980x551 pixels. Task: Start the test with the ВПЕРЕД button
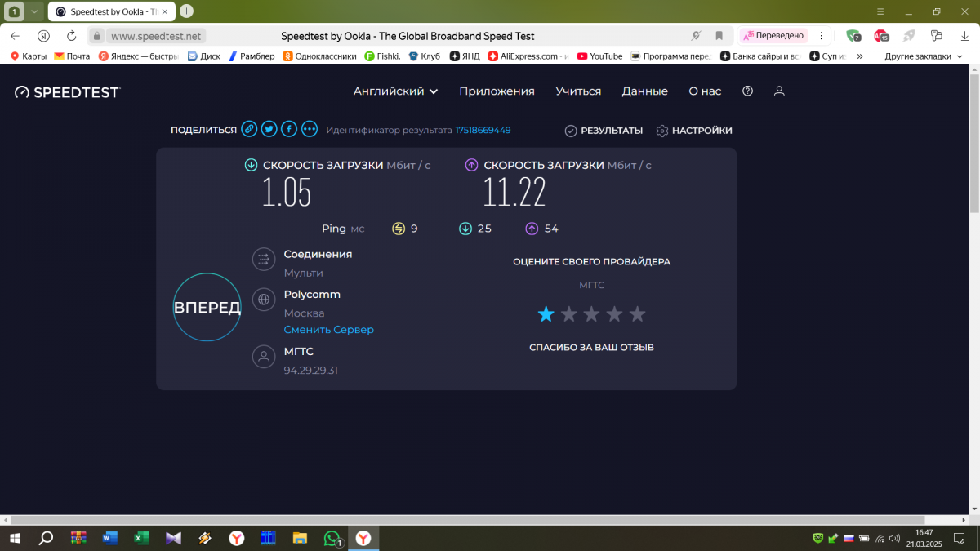point(207,307)
